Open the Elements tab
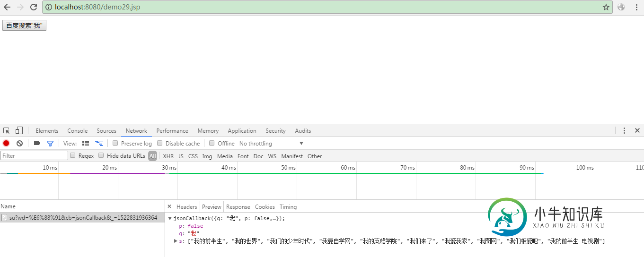Screen dimensions: 644x257 (47, 131)
